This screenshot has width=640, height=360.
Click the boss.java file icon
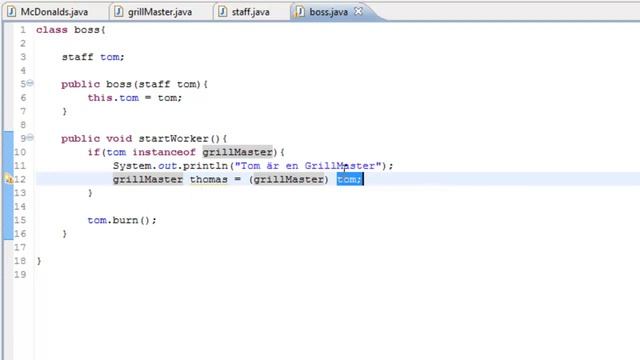pos(299,12)
